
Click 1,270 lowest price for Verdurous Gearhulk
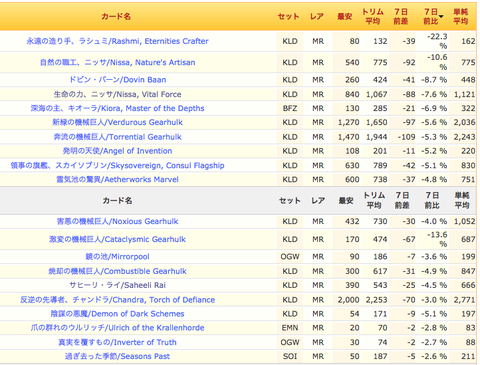point(349,122)
